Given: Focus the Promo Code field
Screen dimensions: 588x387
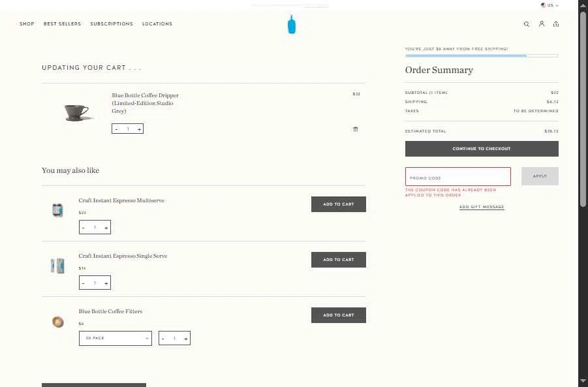Looking at the screenshot, I should (458, 176).
